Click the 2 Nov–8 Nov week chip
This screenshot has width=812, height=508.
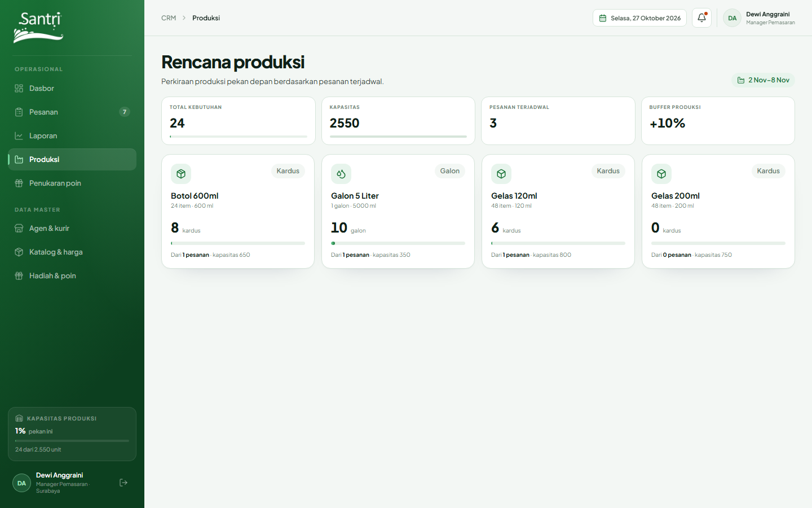pyautogui.click(x=763, y=80)
